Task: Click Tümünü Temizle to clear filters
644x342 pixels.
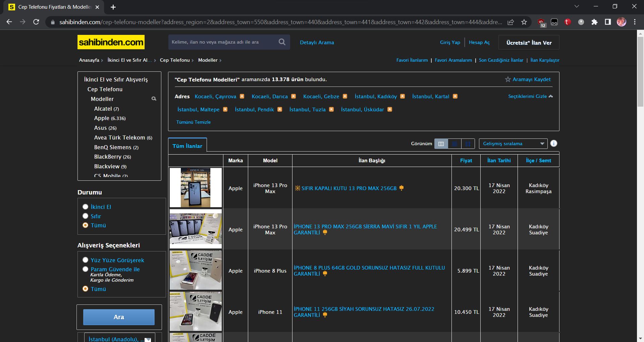Action: (194, 122)
